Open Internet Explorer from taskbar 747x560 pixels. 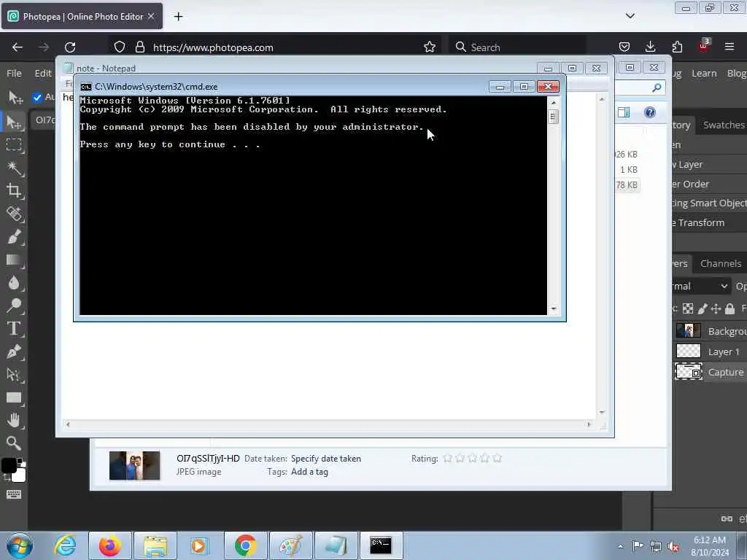[64, 545]
